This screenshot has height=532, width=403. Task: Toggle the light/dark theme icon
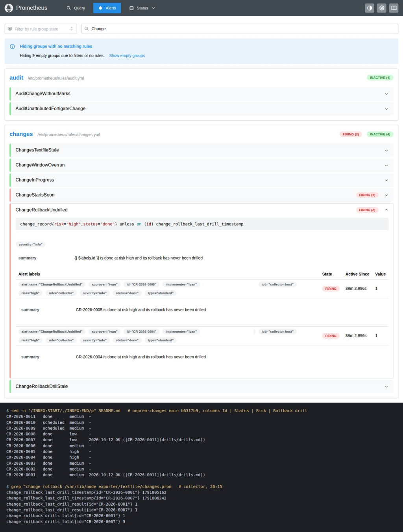[x=370, y=8]
